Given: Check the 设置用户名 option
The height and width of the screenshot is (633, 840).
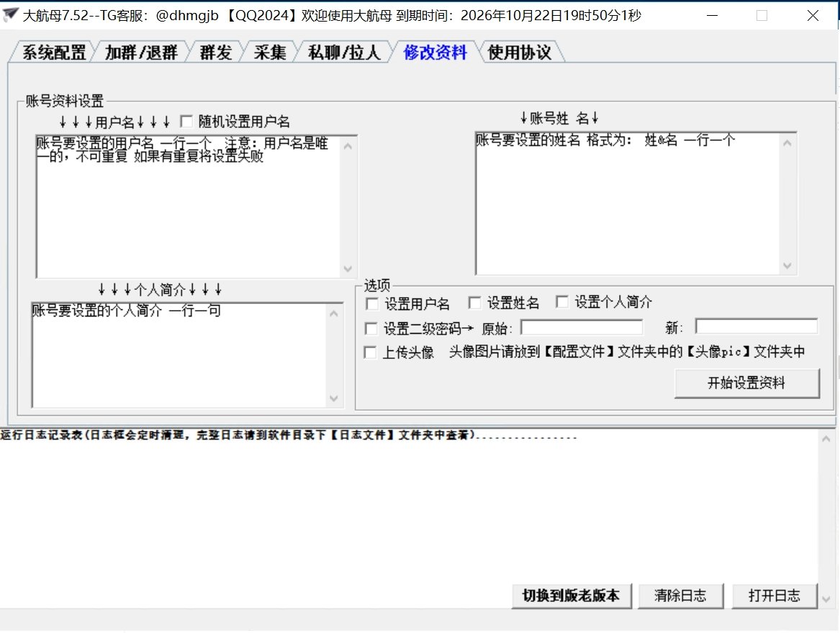Looking at the screenshot, I should (371, 303).
